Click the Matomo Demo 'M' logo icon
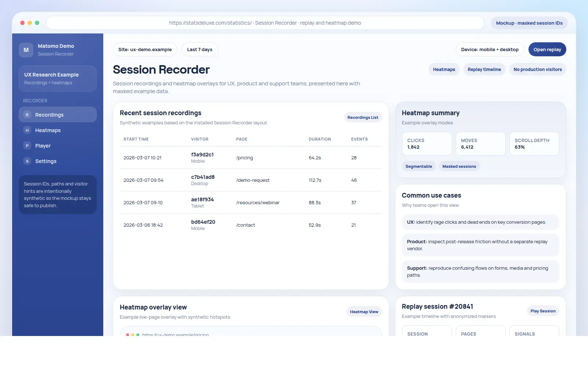Screen dimensions: 588x368 26,50
